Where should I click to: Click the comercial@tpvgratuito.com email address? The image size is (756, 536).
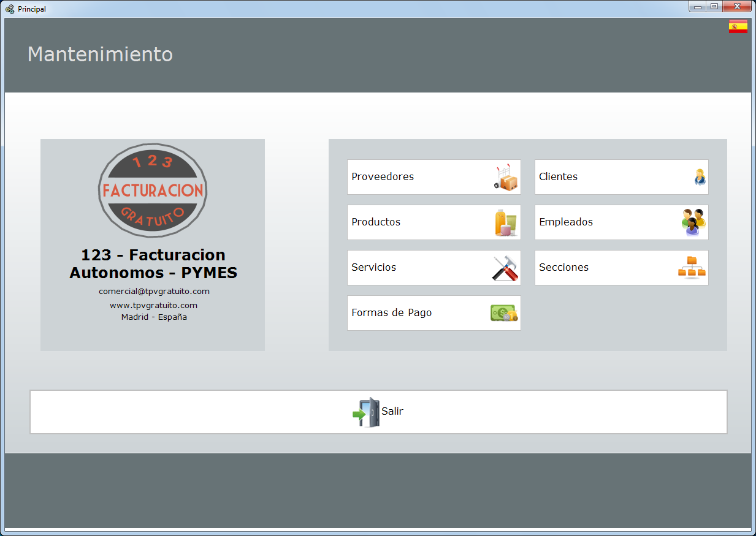pos(154,292)
